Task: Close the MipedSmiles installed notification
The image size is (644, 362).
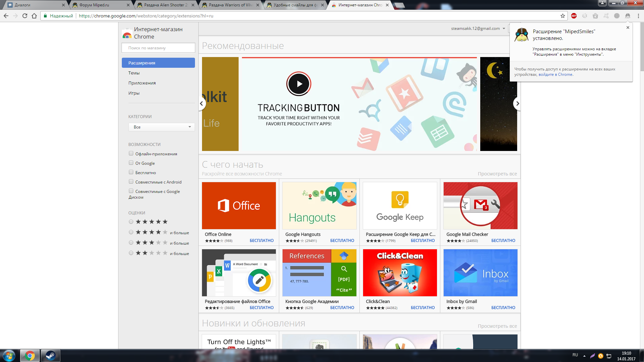Action: tap(628, 28)
